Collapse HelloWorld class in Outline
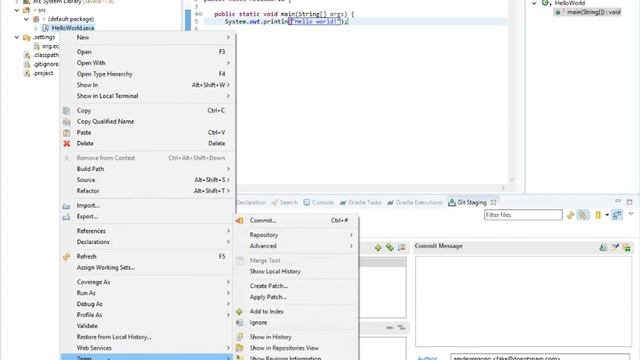 click(x=534, y=3)
